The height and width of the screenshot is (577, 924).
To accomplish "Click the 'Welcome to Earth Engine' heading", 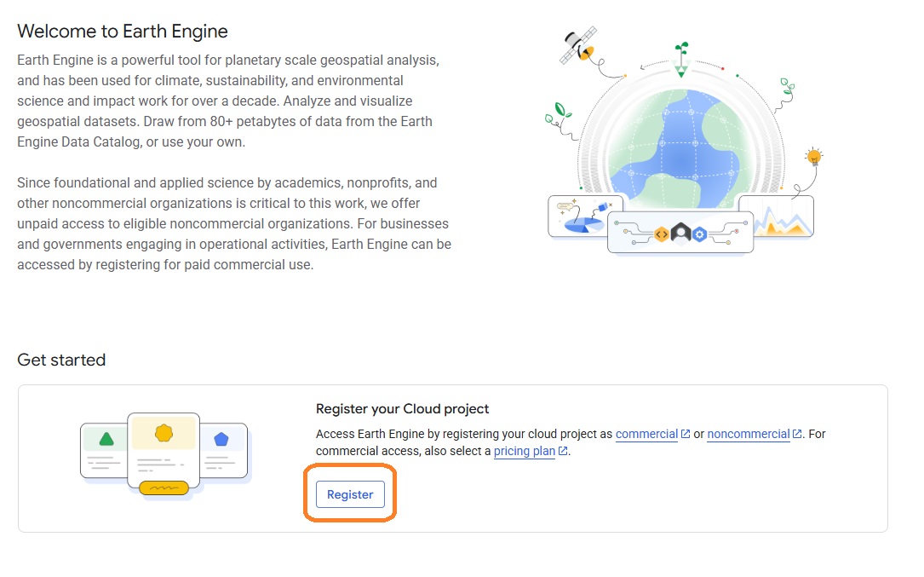I will point(123,32).
